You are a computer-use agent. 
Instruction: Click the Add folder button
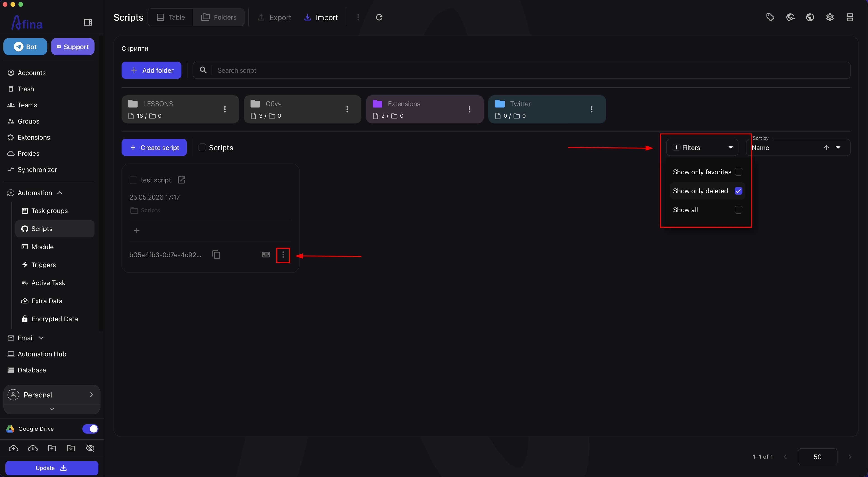pyautogui.click(x=151, y=70)
